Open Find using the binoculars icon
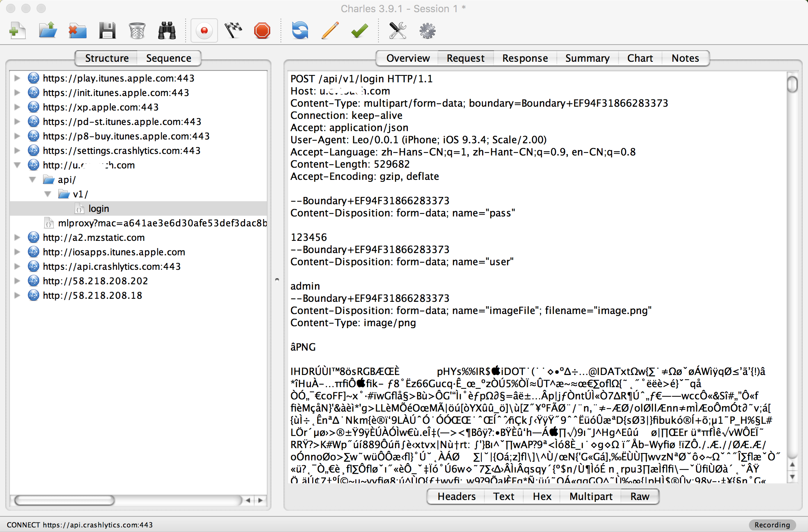Viewport: 808px width, 532px height. click(167, 30)
